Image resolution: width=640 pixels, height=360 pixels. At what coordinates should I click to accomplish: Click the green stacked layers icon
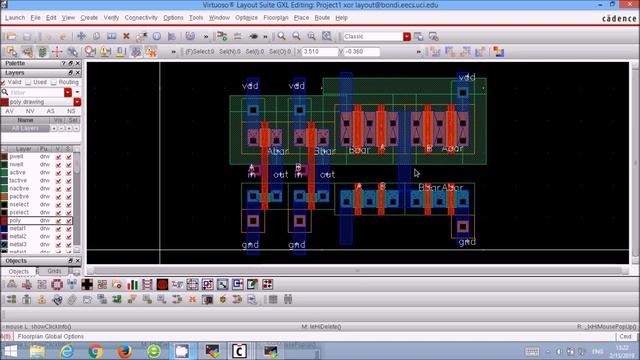tap(42, 52)
